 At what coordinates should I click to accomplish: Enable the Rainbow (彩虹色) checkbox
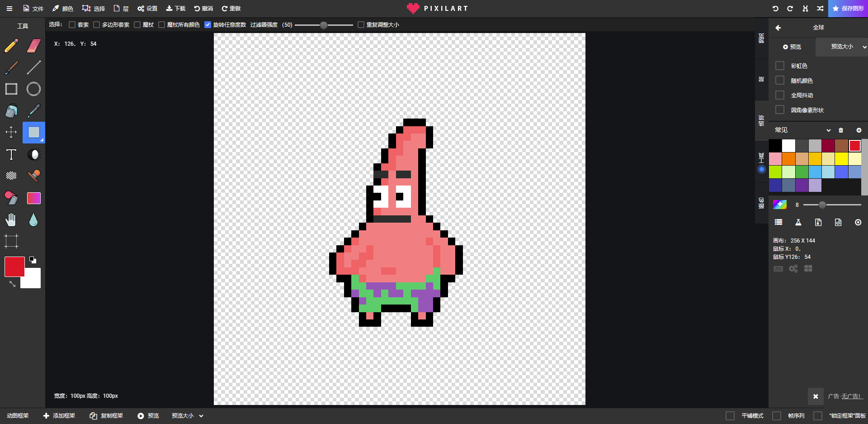point(780,66)
